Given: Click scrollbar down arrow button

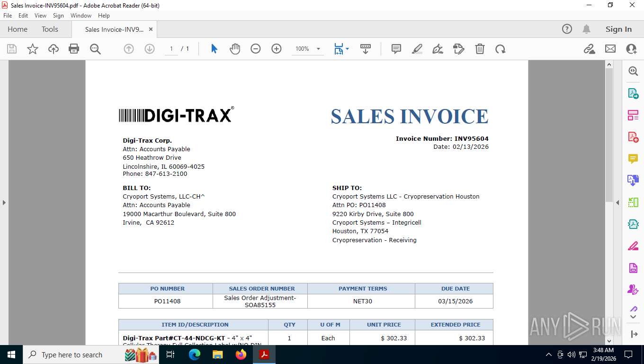Looking at the screenshot, I should click(x=609, y=341).
